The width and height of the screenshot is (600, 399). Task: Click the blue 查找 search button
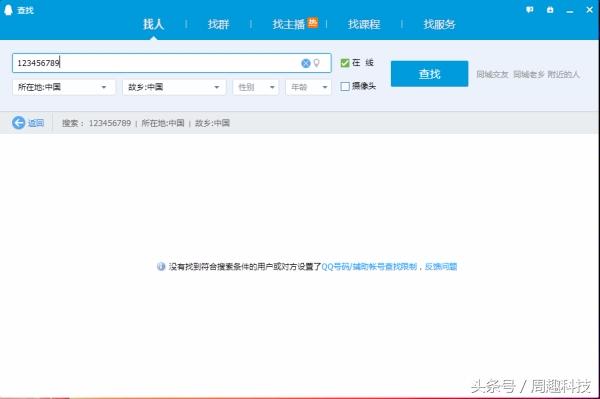429,73
